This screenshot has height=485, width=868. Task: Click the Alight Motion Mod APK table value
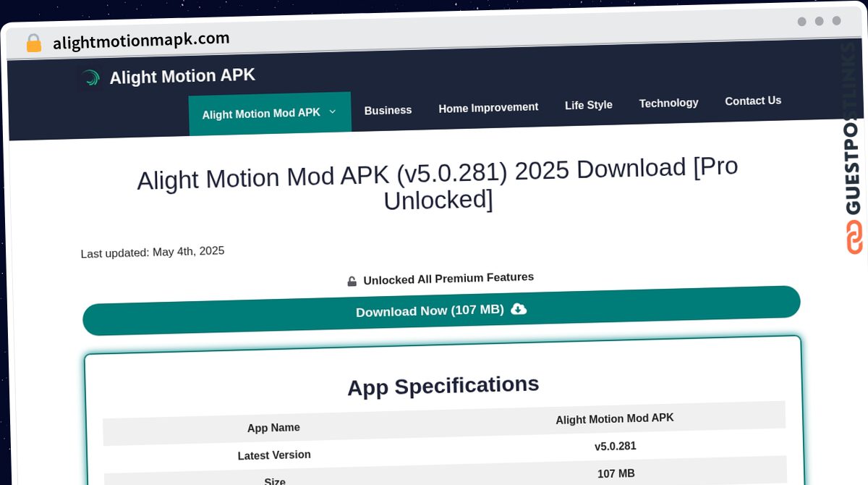click(x=615, y=418)
